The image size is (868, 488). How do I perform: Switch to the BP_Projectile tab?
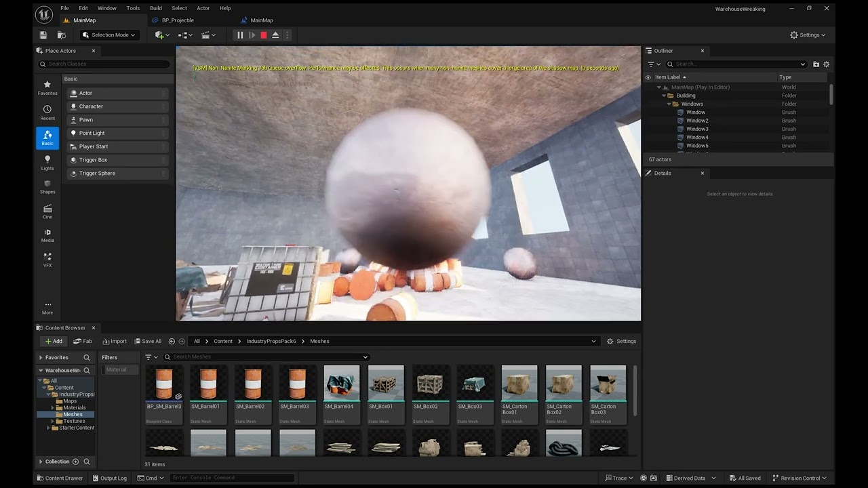click(x=178, y=20)
